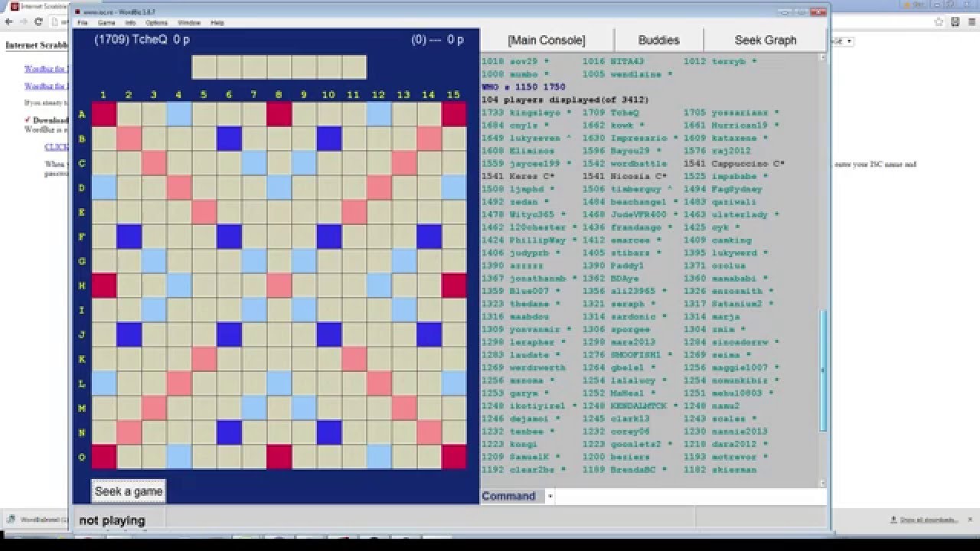Click player name timberguy
Viewport: 980px width, 551px height.
(637, 189)
